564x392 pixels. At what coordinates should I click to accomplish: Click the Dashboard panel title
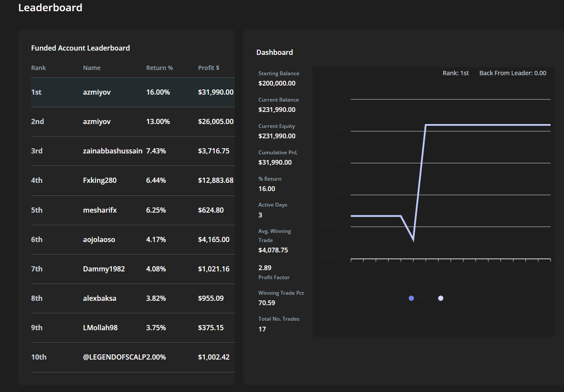pyautogui.click(x=275, y=52)
